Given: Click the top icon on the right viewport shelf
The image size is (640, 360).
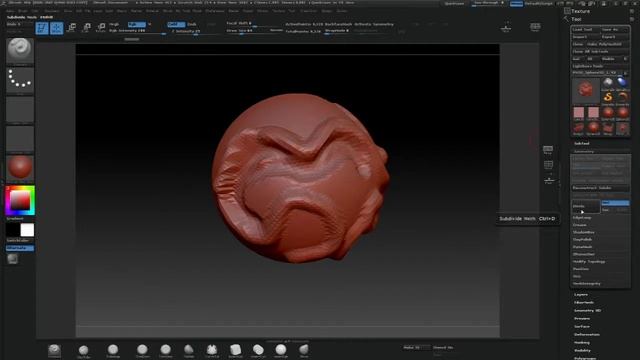Looking at the screenshot, I should [x=548, y=150].
